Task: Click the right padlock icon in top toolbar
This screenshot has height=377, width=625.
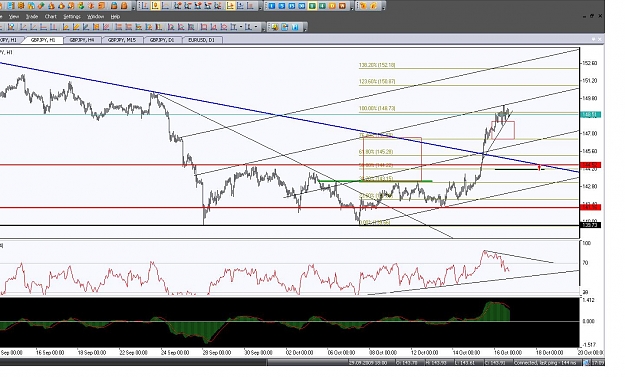Action: pyautogui.click(x=124, y=6)
